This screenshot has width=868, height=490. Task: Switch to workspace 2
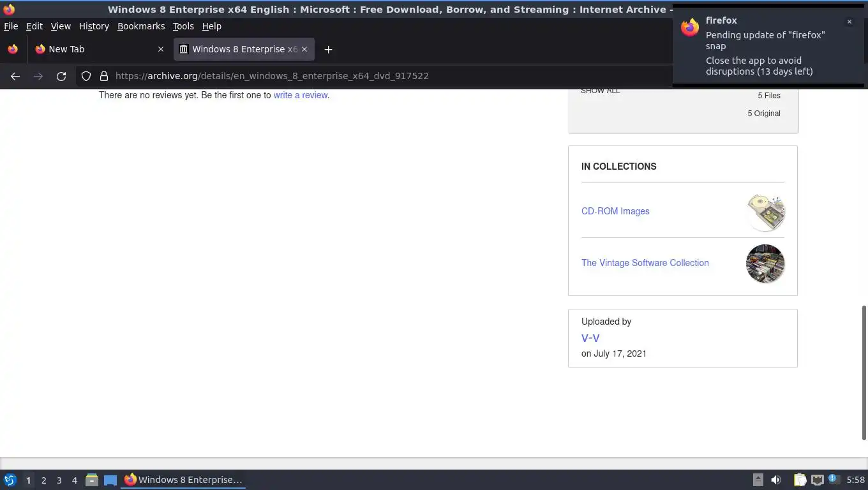43,480
